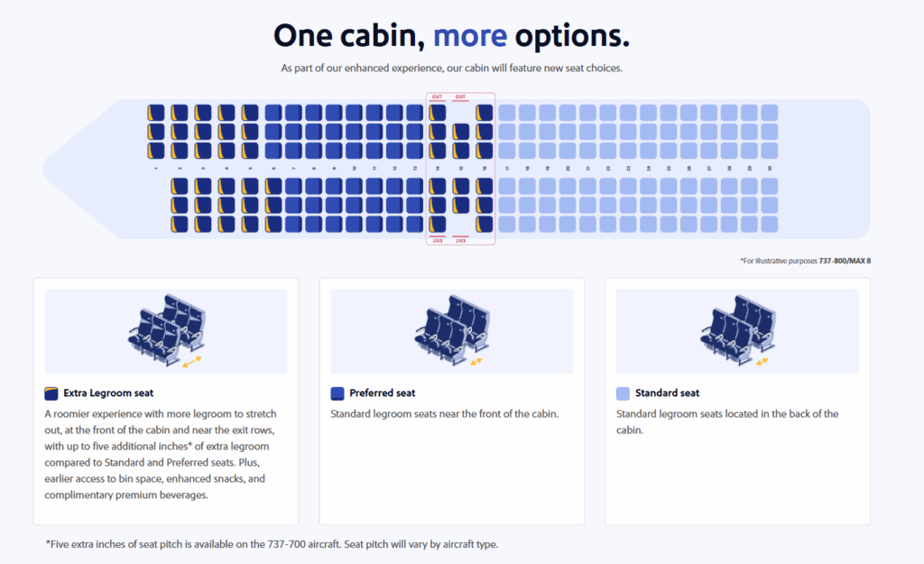This screenshot has width=924, height=564.
Task: Click the inverted EXIT marker below row 14
Action: coord(438,240)
